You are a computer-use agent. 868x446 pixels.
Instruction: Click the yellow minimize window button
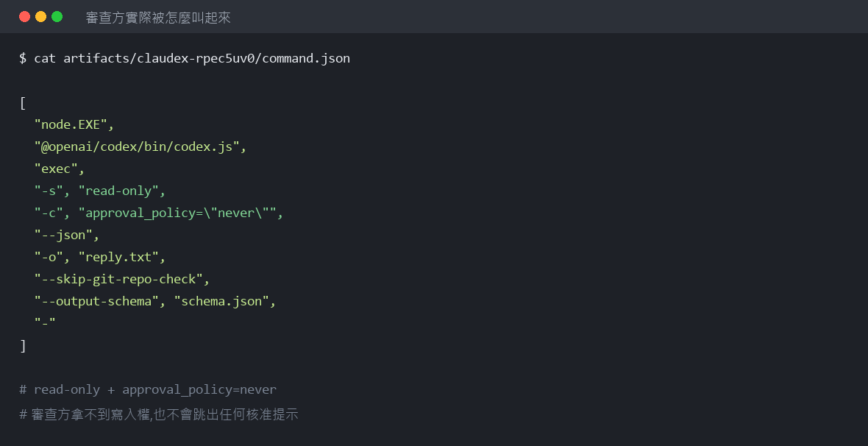point(40,17)
